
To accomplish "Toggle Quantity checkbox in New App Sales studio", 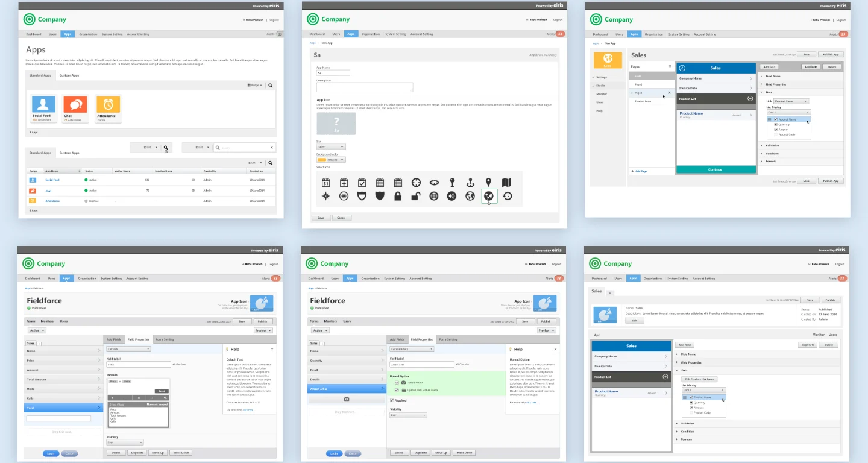I will click(x=776, y=125).
